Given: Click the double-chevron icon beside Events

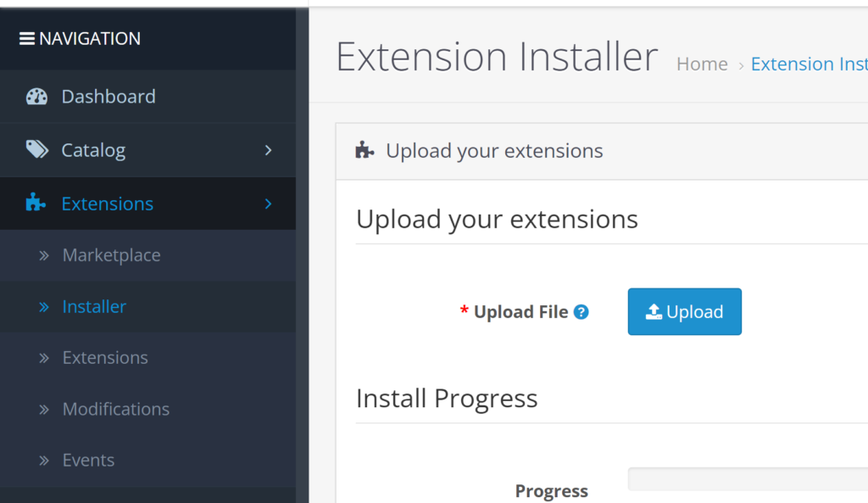Looking at the screenshot, I should [x=44, y=461].
